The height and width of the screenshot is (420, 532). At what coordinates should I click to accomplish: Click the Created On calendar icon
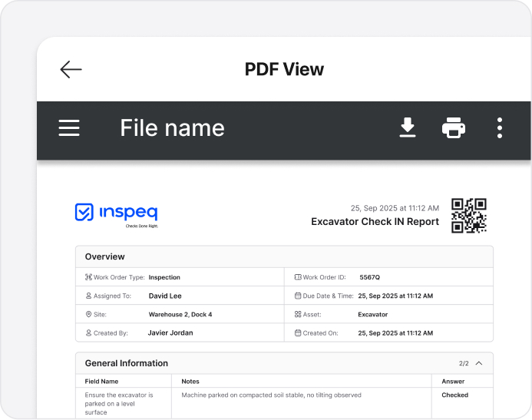(298, 332)
